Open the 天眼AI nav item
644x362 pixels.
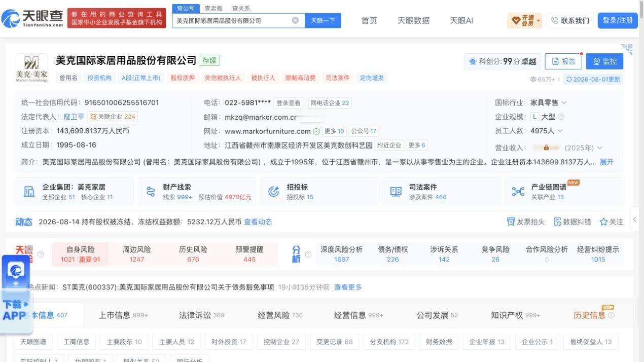tap(461, 20)
